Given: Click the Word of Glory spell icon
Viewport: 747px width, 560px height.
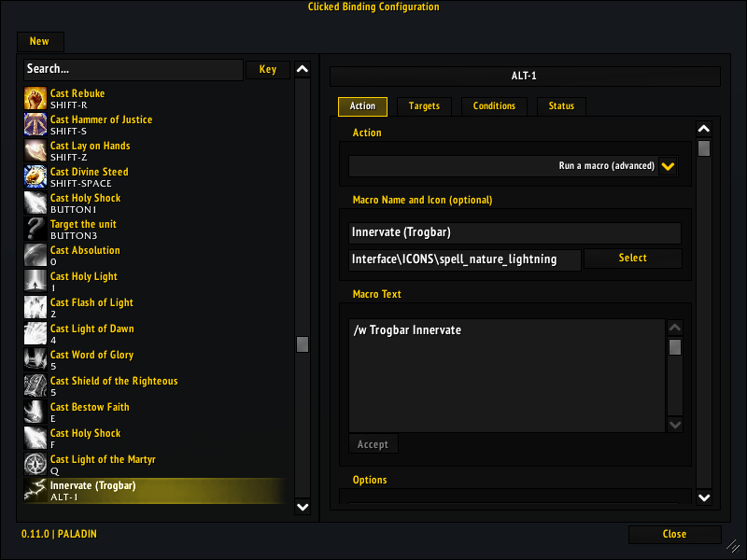Looking at the screenshot, I should pyautogui.click(x=35, y=360).
